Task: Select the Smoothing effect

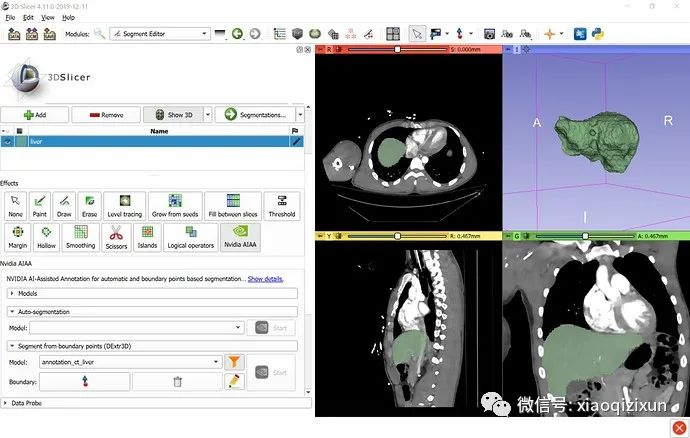Action: [x=81, y=237]
